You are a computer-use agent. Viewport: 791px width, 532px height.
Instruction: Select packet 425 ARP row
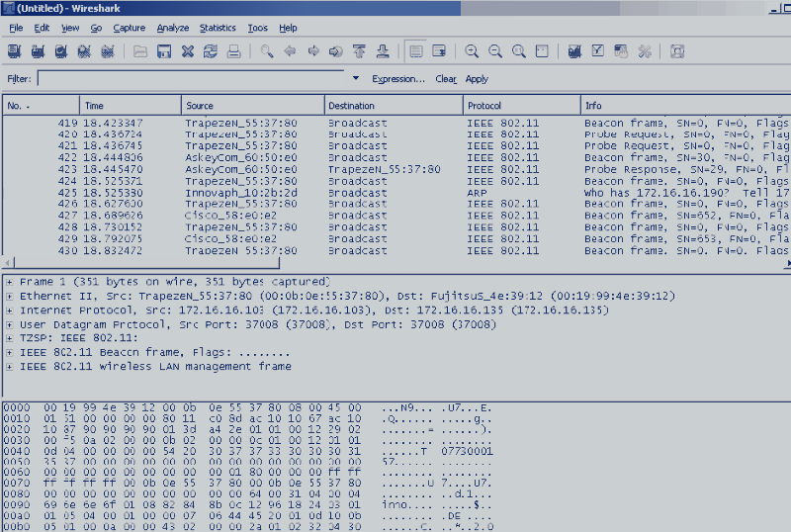[x=396, y=193]
